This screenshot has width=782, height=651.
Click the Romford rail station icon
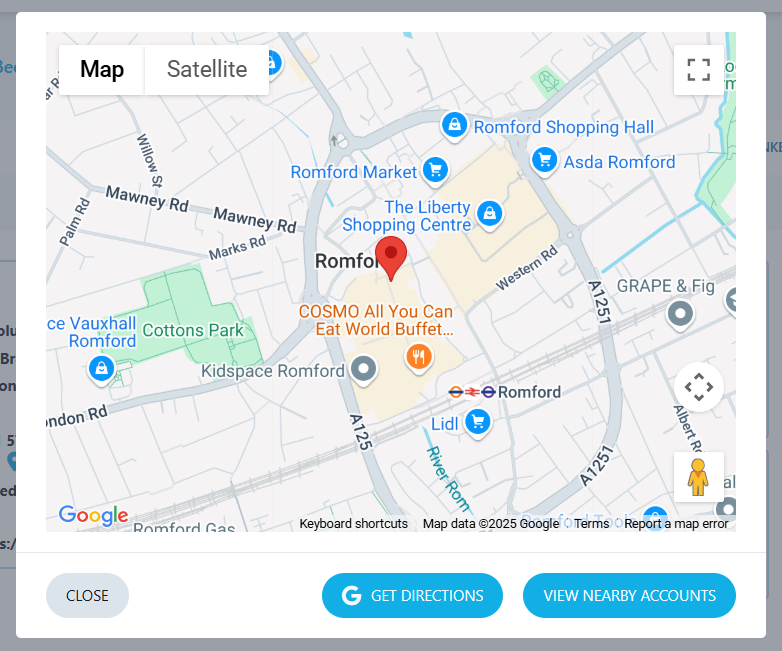472,392
